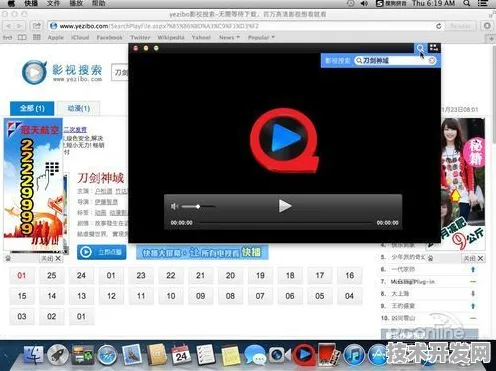Add a new tab with the plus button
The image size is (496, 371).
pyautogui.click(x=491, y=38)
